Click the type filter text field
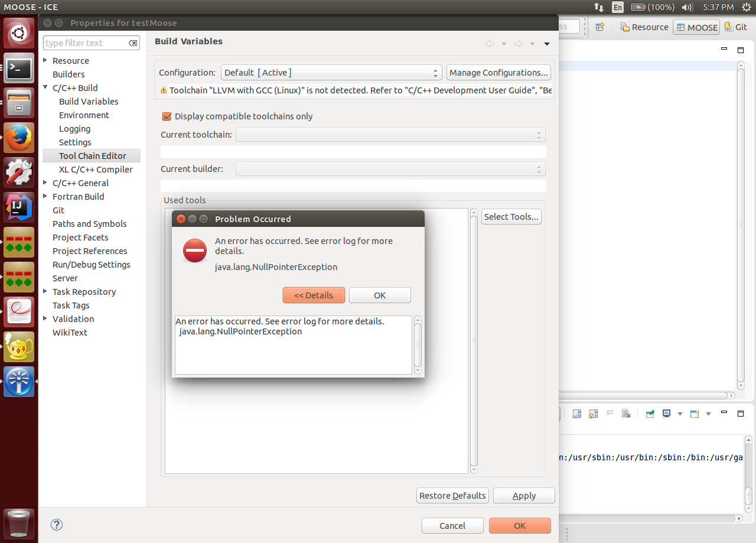The image size is (756, 543). coord(92,43)
